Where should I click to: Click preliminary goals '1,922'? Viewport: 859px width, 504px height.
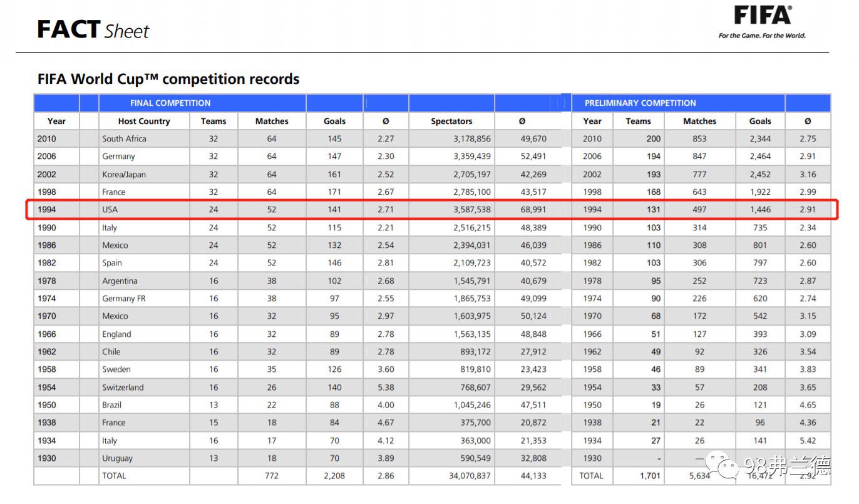pos(760,192)
